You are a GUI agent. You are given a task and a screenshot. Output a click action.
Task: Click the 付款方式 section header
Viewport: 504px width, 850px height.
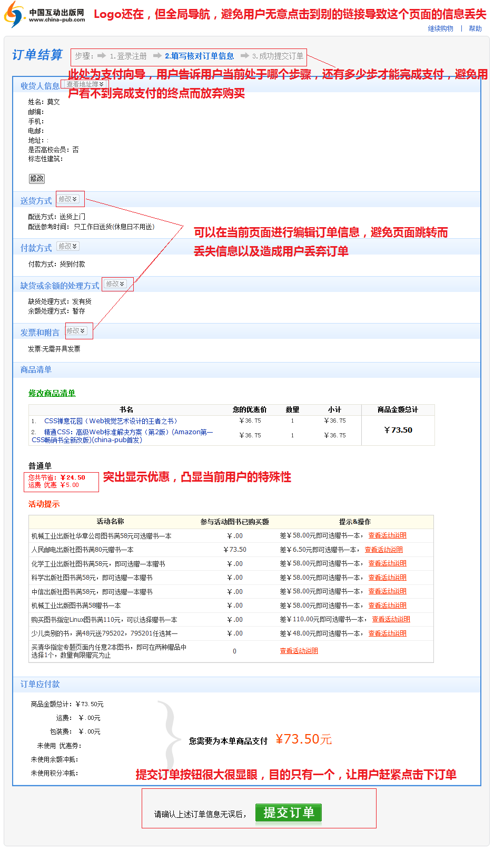click(x=36, y=248)
